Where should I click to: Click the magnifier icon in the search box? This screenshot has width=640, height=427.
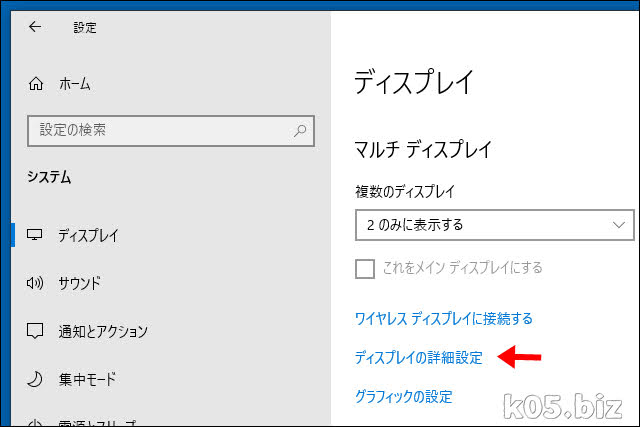click(300, 131)
